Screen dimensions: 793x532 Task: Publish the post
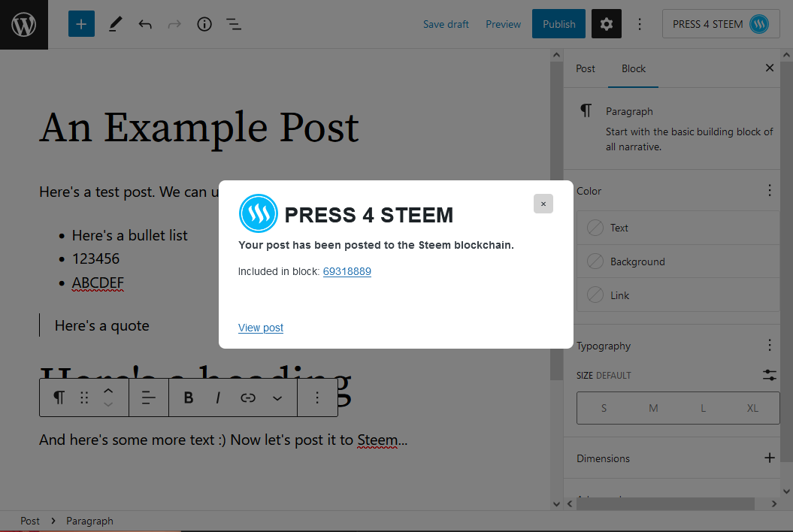tap(558, 24)
